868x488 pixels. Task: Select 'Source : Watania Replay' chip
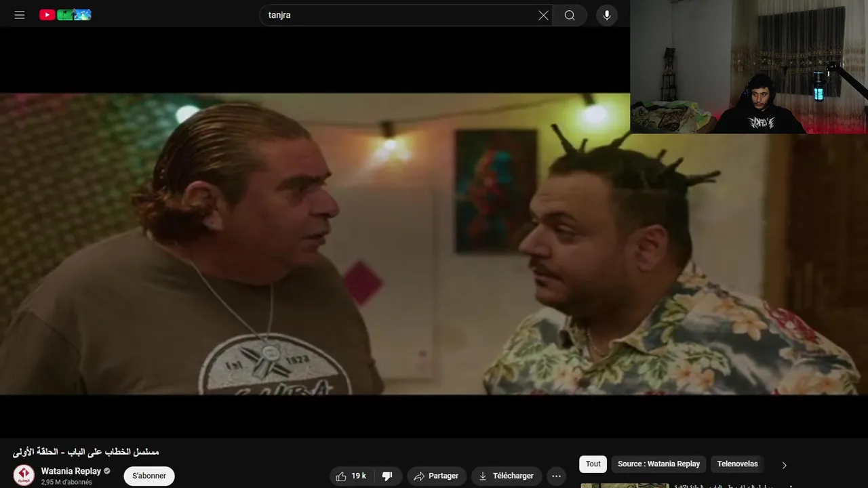pyautogui.click(x=658, y=464)
